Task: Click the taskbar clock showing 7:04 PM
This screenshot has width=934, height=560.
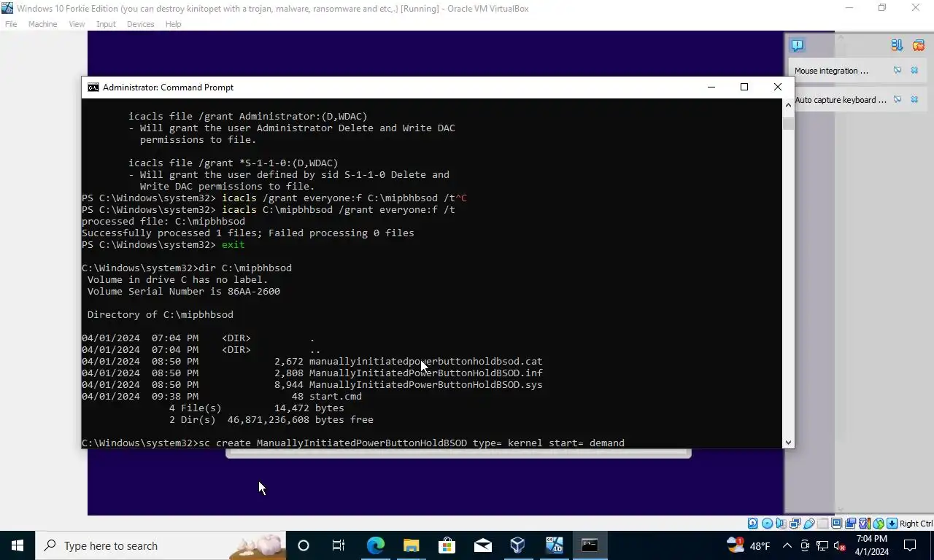Action: 872,545
